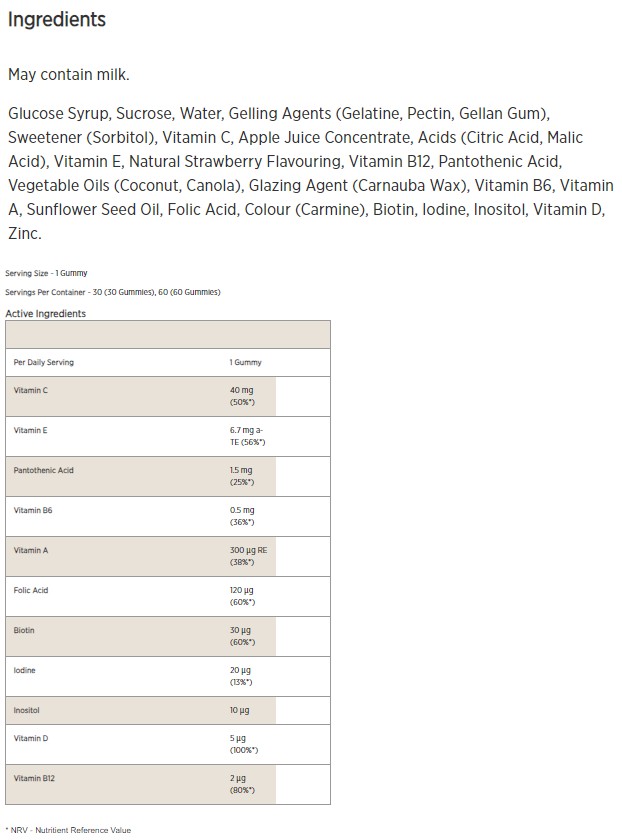Select the "1 Gummy" column header cell
This screenshot has width=622, height=840.
point(245,362)
